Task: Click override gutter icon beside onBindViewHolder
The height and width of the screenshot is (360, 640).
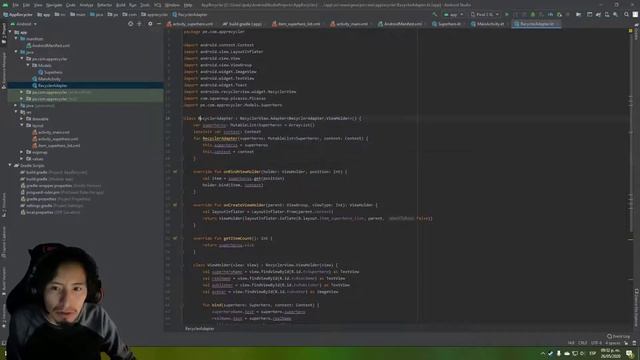Action: 175,172
